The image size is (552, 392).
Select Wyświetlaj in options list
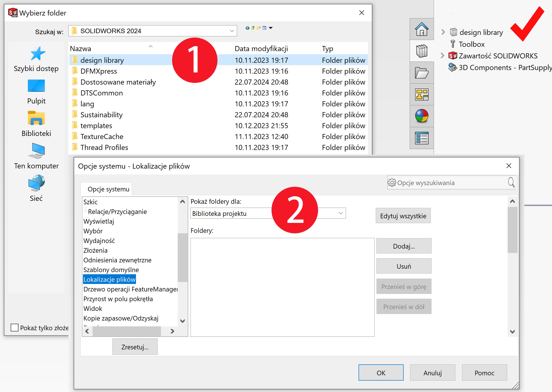99,221
